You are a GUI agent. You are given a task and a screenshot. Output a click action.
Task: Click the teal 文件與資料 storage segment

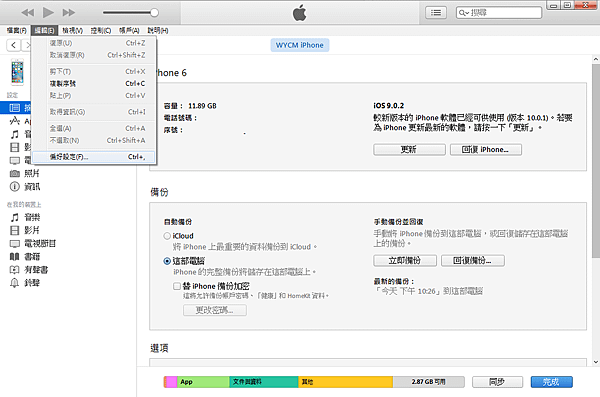point(264,382)
